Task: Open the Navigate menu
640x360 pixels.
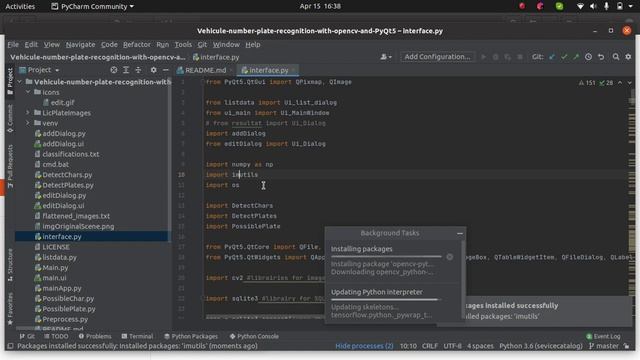Action: [80, 44]
